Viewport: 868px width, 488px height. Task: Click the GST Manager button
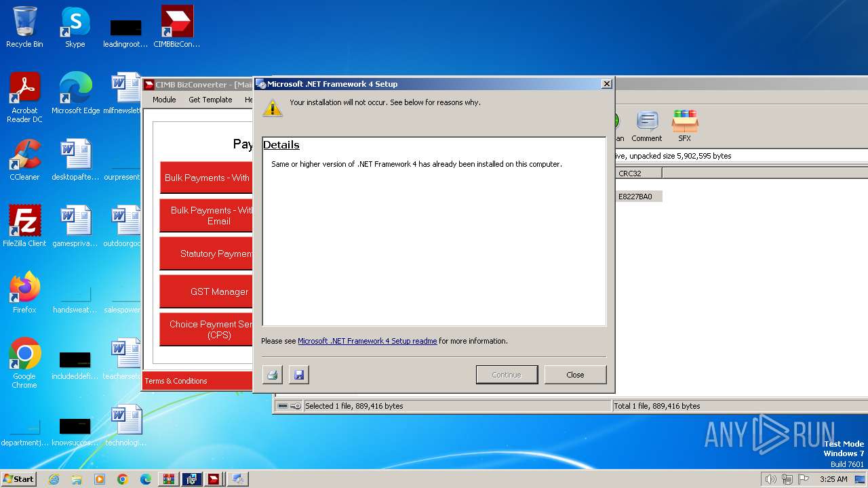point(206,291)
